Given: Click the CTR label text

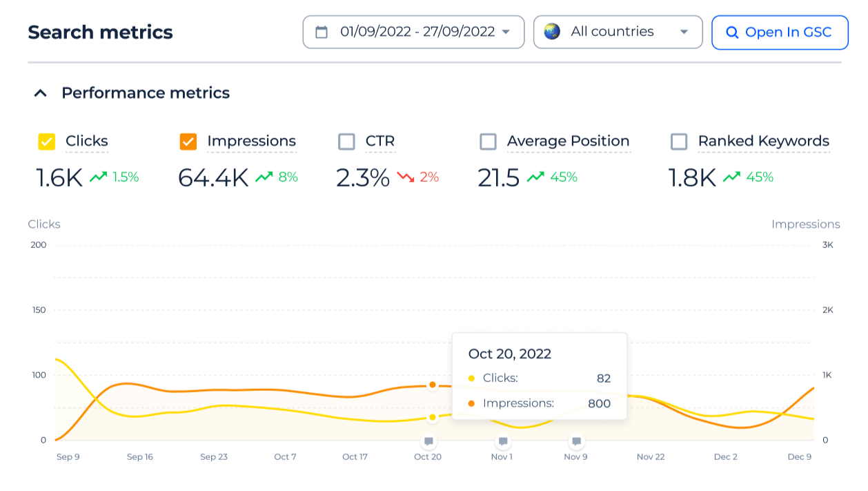Looking at the screenshot, I should click(x=380, y=141).
